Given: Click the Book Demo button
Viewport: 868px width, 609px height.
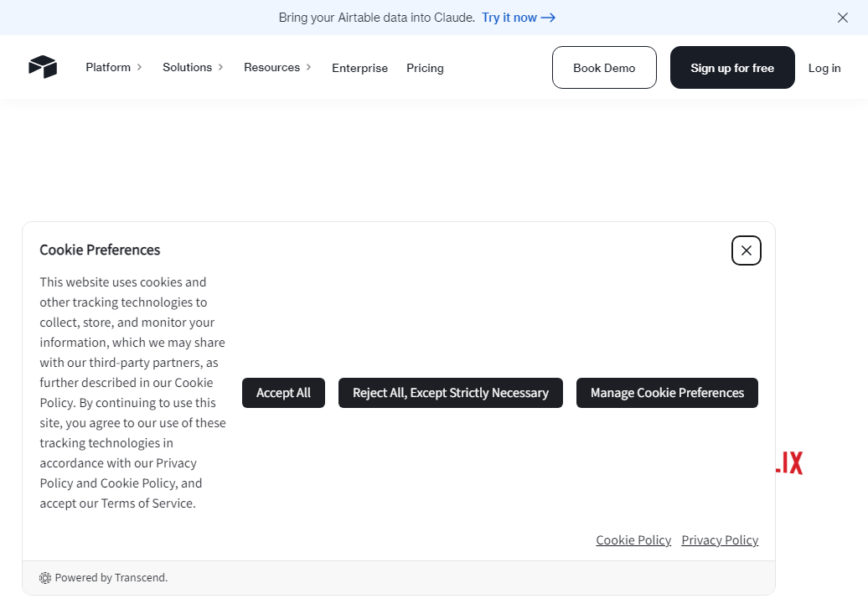Looking at the screenshot, I should (604, 68).
